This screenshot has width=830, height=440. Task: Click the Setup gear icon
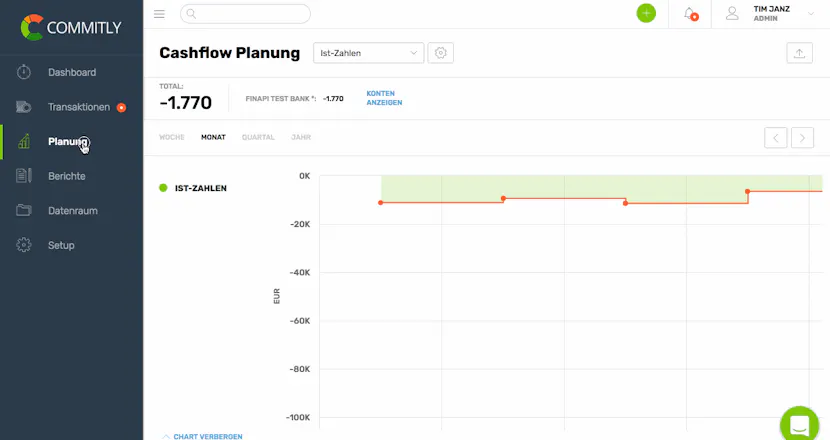24,245
